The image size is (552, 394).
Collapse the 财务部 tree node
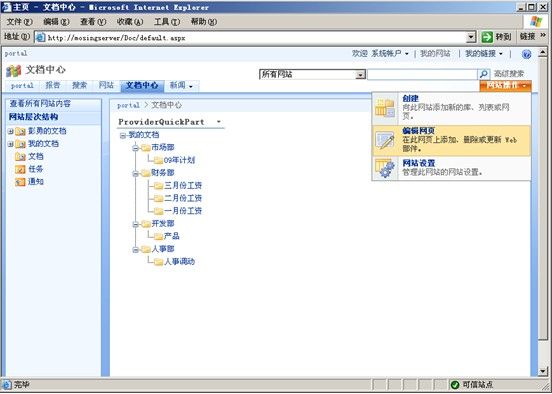(x=136, y=174)
